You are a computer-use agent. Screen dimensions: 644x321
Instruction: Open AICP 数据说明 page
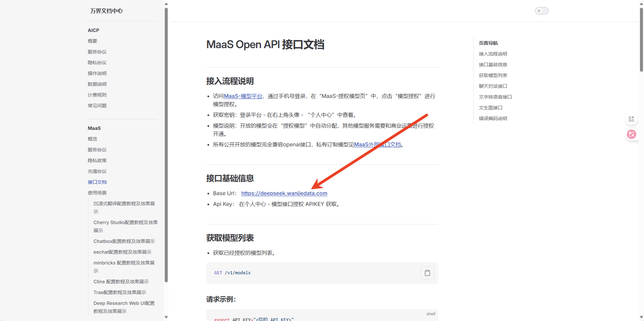pyautogui.click(x=97, y=84)
